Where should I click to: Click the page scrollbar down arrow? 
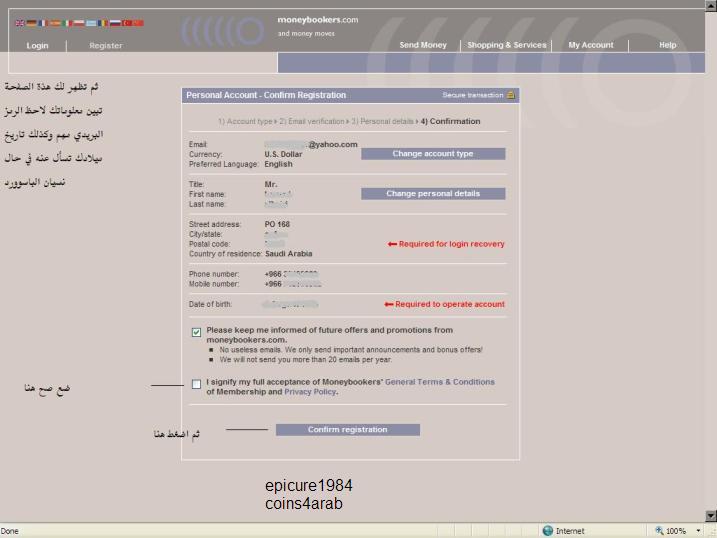(x=711, y=516)
